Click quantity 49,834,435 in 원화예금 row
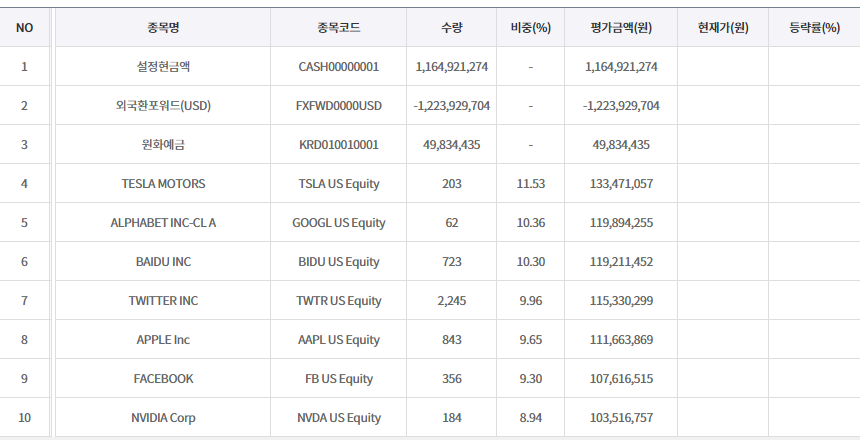 point(452,145)
